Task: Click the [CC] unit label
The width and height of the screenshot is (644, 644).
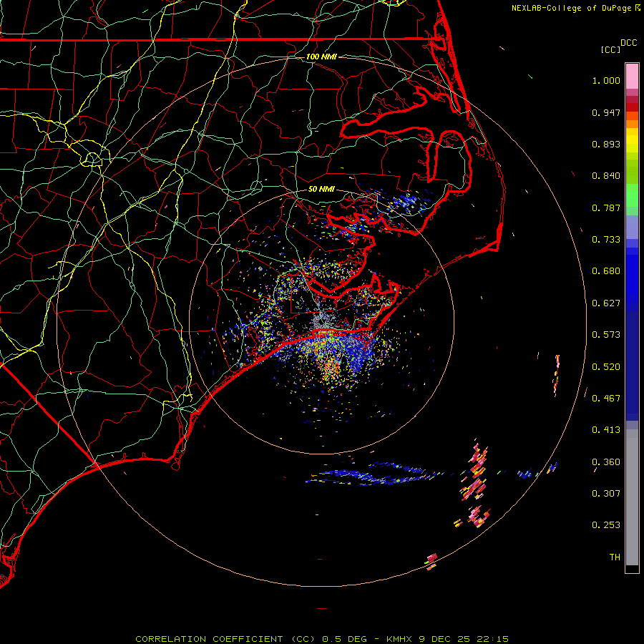Action: 610,49
